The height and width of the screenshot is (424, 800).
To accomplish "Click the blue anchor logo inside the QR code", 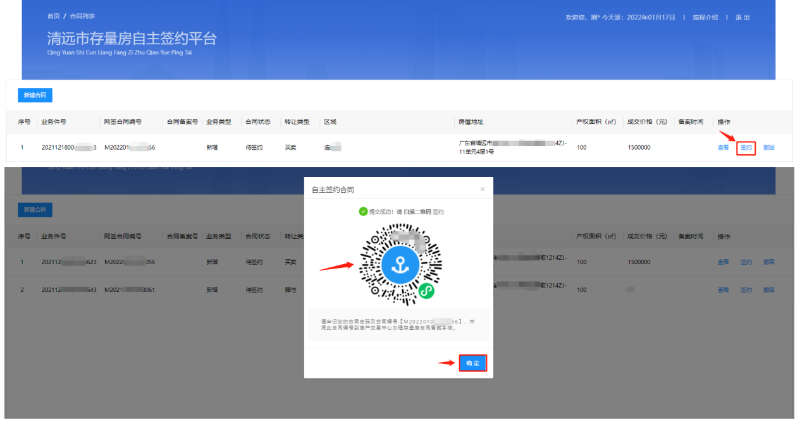I will click(400, 264).
